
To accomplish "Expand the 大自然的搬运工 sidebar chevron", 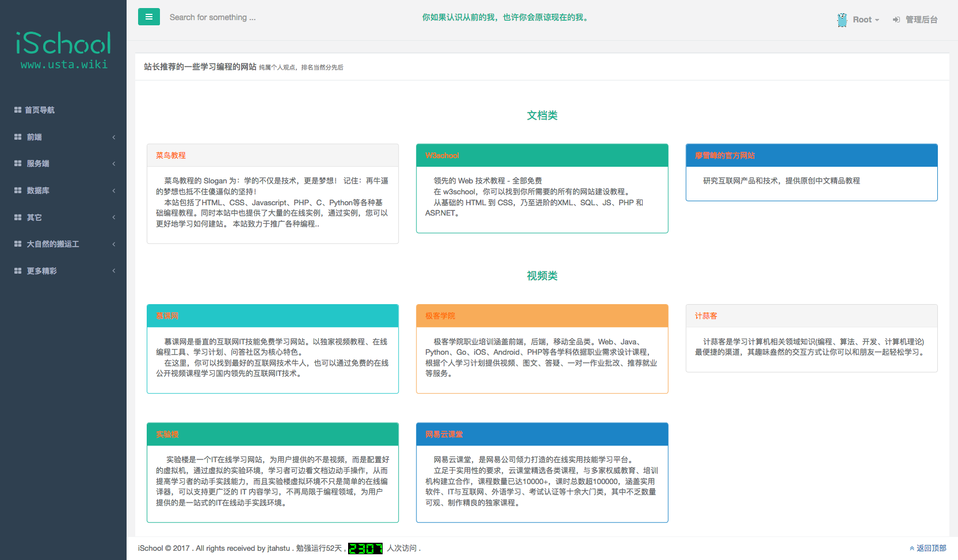I will click(114, 244).
